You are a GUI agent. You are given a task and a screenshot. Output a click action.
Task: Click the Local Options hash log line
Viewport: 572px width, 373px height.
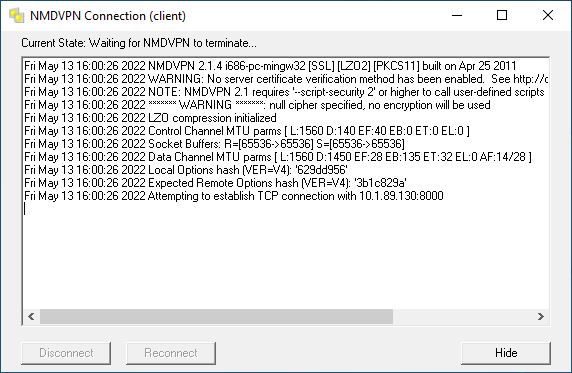[186, 170]
